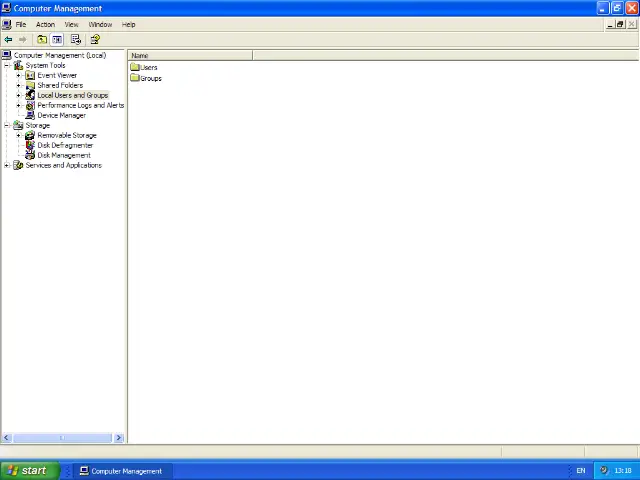
Task: Select the Performance Logs and Alerts label
Action: (81, 105)
